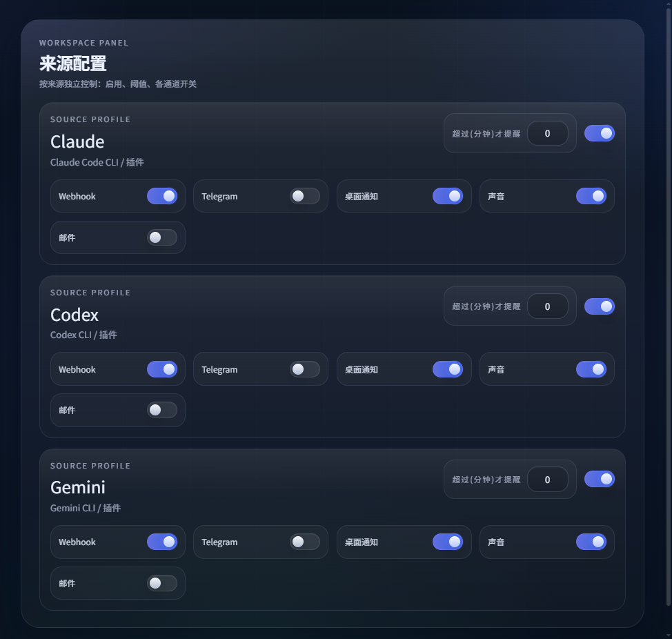672x639 pixels.
Task: Click the 'Claude Code CLI / 插件' subtitle
Action: point(97,162)
